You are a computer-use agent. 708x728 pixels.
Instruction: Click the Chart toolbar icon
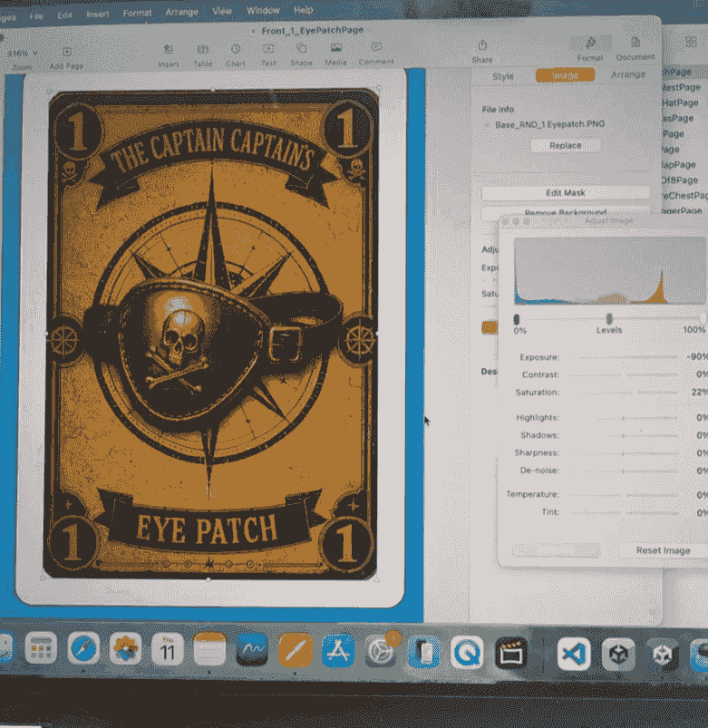[236, 49]
